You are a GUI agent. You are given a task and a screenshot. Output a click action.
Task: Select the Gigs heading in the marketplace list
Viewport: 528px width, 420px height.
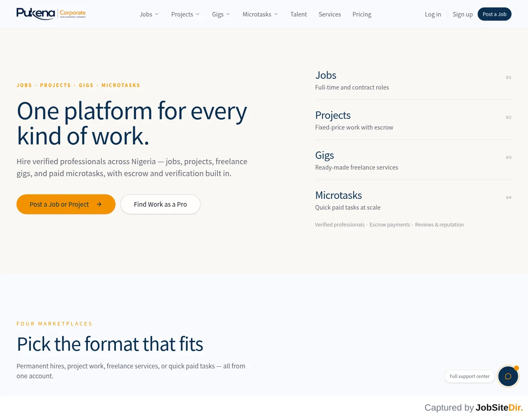(x=325, y=155)
